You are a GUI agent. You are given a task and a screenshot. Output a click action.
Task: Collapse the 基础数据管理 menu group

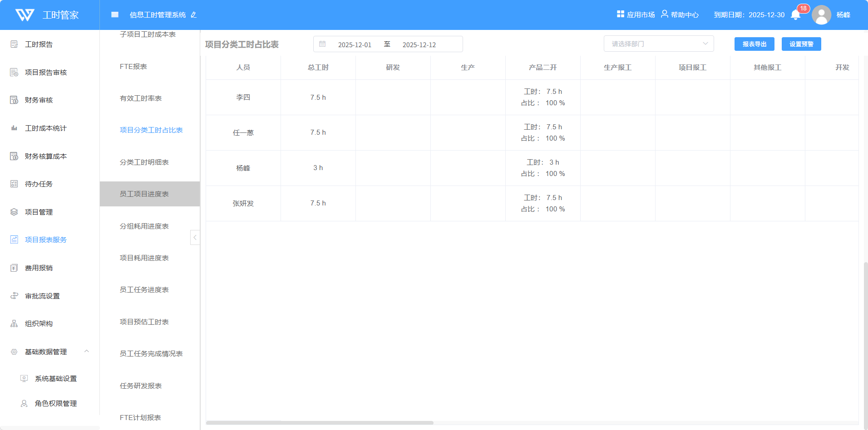click(x=86, y=352)
